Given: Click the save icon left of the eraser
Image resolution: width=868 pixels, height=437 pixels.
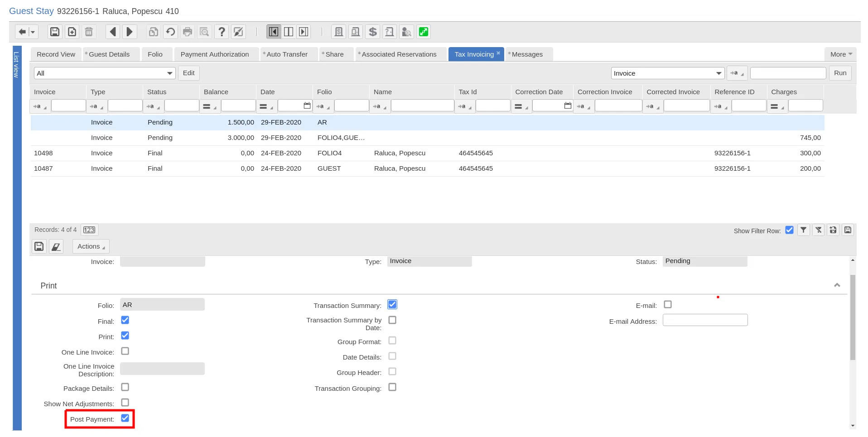Looking at the screenshot, I should tap(39, 246).
